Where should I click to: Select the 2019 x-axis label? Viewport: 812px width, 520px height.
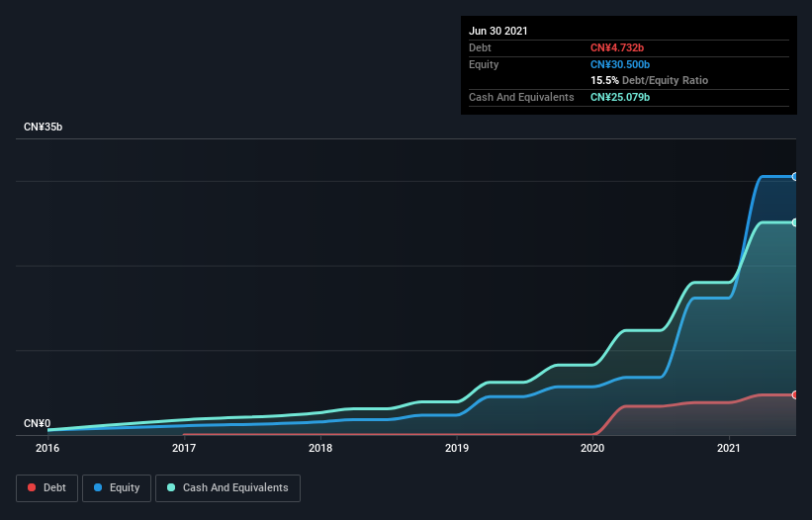point(457,448)
